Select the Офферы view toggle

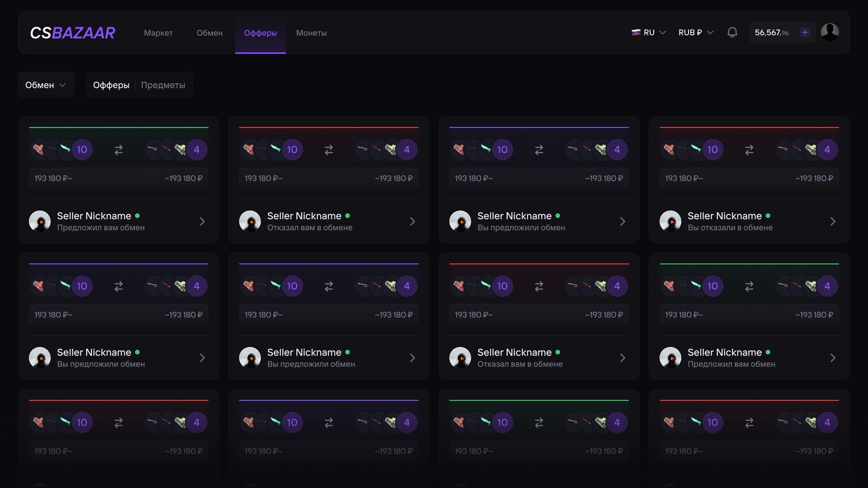click(111, 85)
